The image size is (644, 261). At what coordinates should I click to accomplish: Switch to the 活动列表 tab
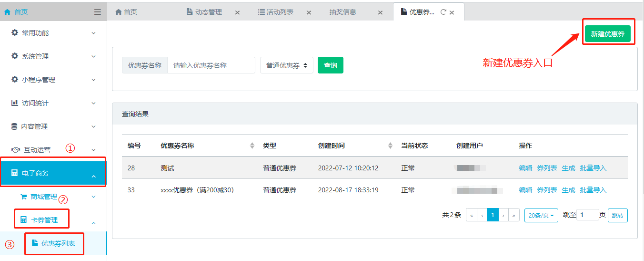[280, 12]
